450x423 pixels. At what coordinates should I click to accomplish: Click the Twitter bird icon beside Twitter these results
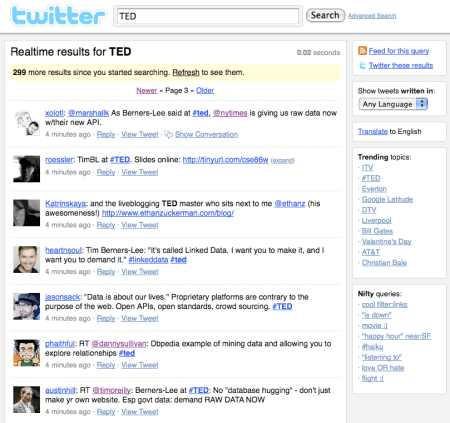point(362,65)
